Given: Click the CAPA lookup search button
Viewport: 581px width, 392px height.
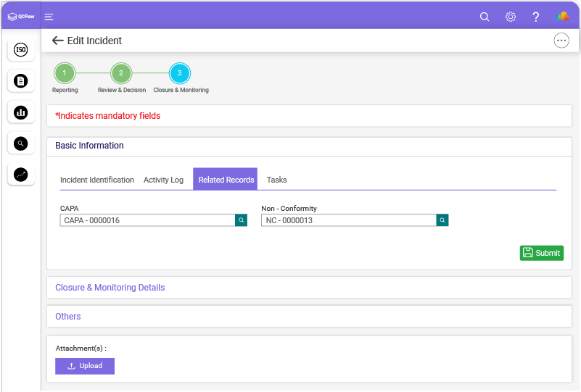Looking at the screenshot, I should tap(242, 220).
